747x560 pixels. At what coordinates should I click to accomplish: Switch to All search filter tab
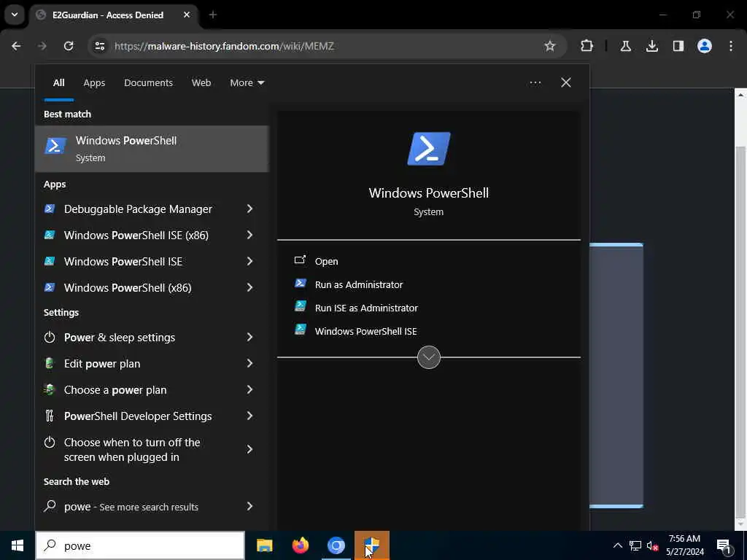(58, 83)
